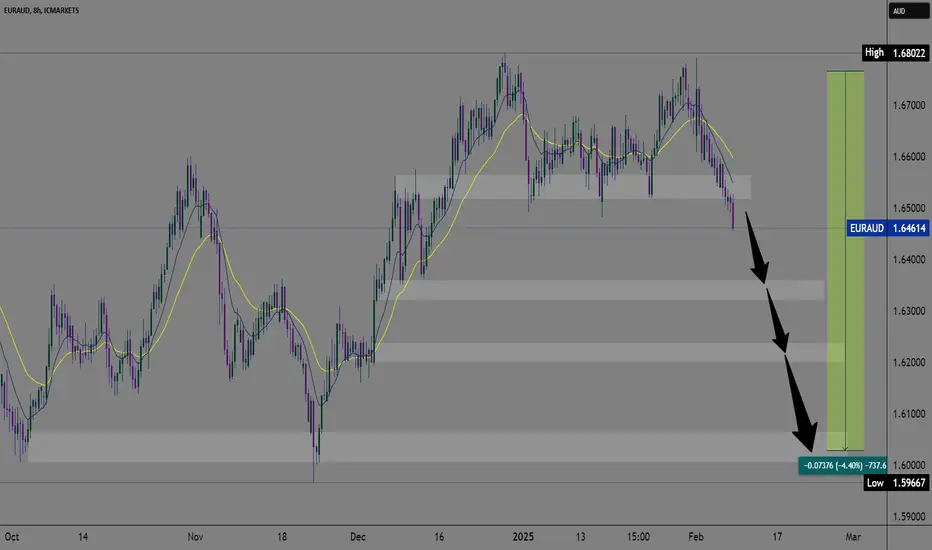The height and width of the screenshot is (550, 932).
Task: Click the 17 date on the time axis
Action: (x=777, y=537)
